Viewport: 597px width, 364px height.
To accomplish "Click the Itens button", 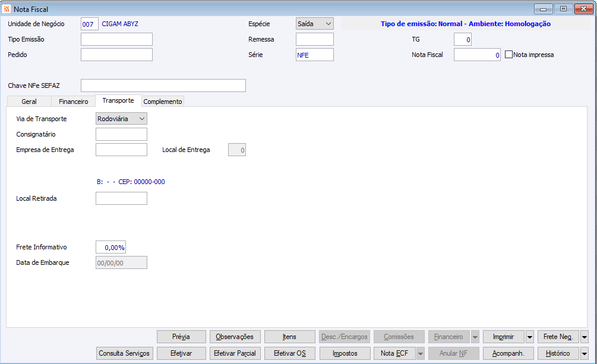I will click(290, 337).
